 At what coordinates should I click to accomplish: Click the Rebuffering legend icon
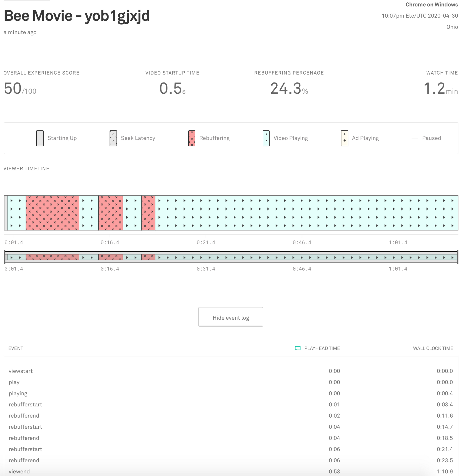tap(191, 138)
